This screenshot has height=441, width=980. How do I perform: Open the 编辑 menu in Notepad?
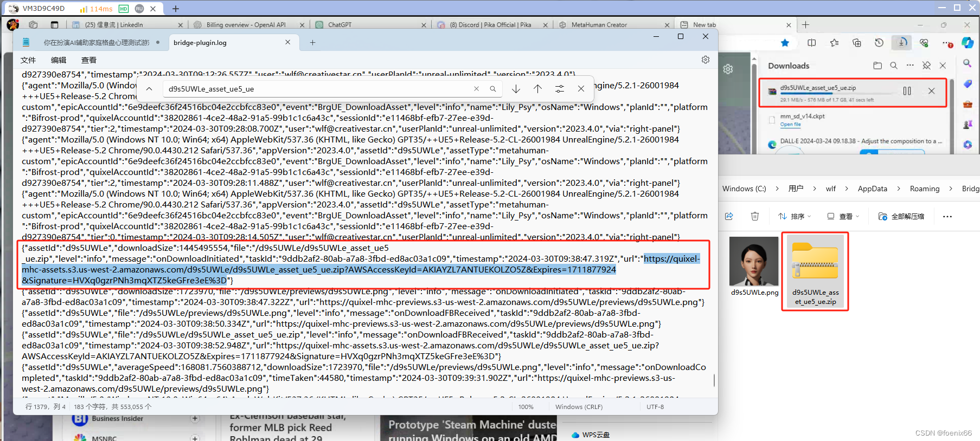coord(59,60)
